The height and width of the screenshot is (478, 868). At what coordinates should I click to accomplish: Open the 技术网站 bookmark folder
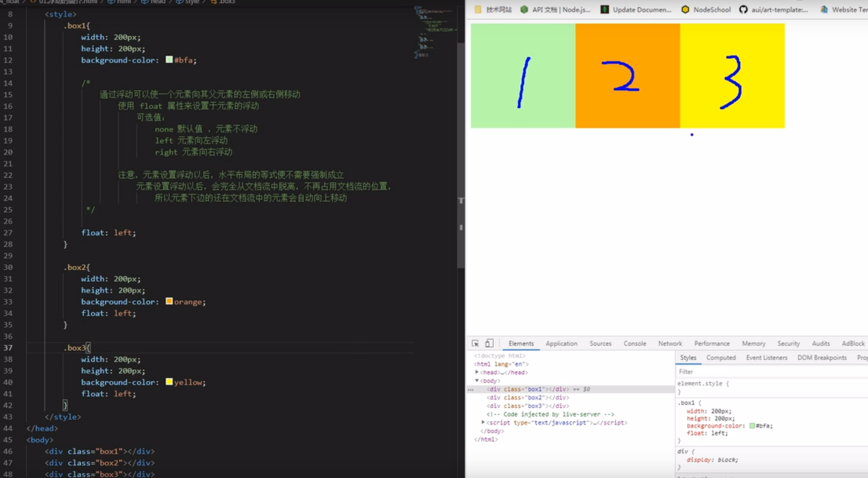pos(493,9)
